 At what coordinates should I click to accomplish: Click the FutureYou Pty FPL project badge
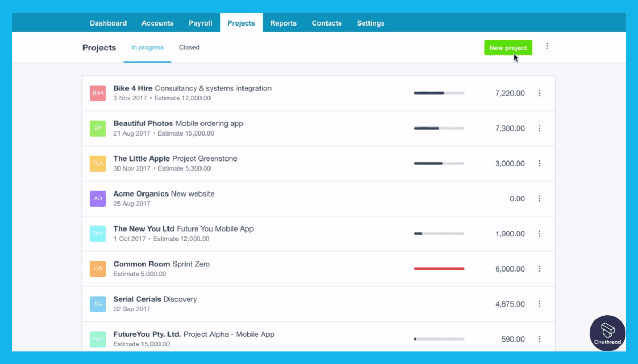pos(98,338)
